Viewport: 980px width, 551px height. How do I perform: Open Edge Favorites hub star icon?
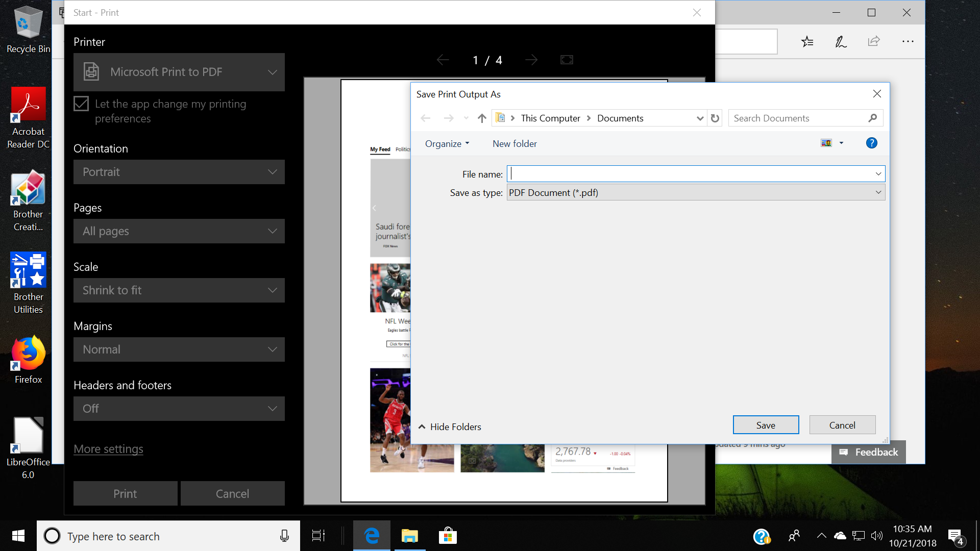tap(807, 42)
